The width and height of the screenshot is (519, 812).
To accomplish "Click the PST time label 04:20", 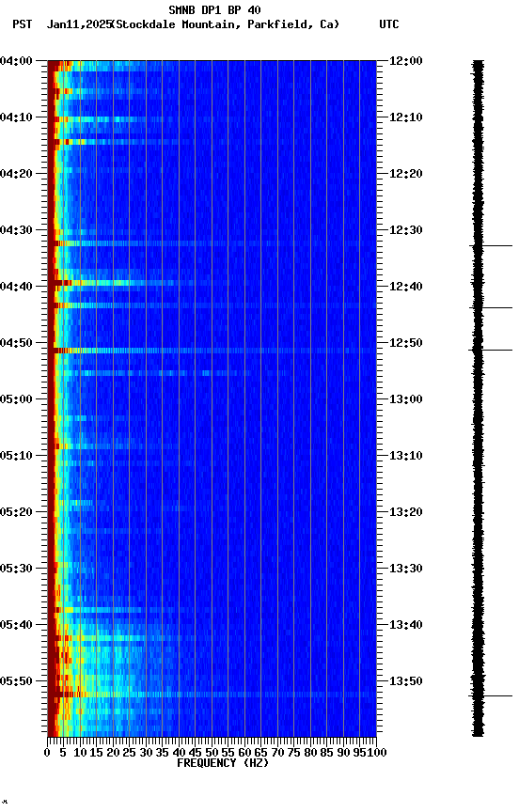I will (16, 174).
